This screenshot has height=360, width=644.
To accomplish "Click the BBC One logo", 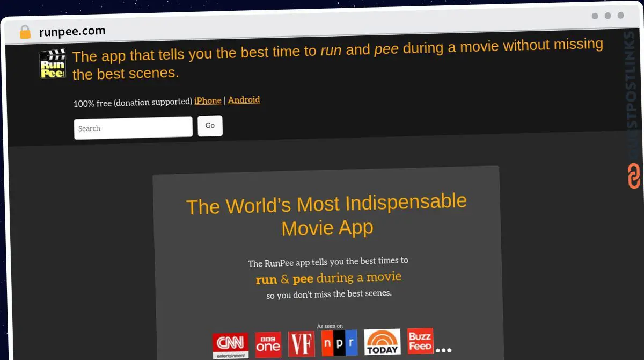I will (268, 345).
